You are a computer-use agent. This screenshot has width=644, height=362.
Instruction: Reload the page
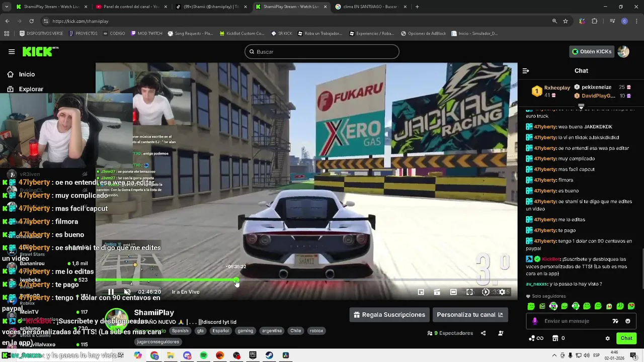31,21
